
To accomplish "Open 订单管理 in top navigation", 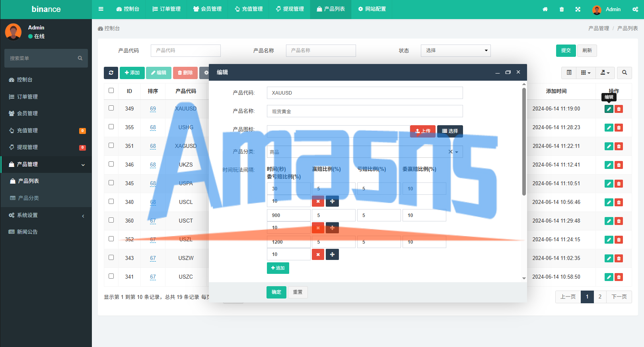I will click(x=166, y=9).
